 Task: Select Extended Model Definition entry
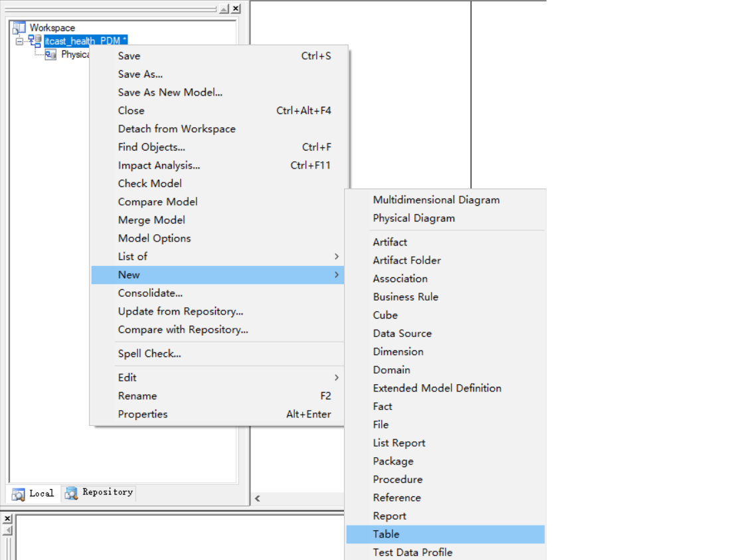446,388
